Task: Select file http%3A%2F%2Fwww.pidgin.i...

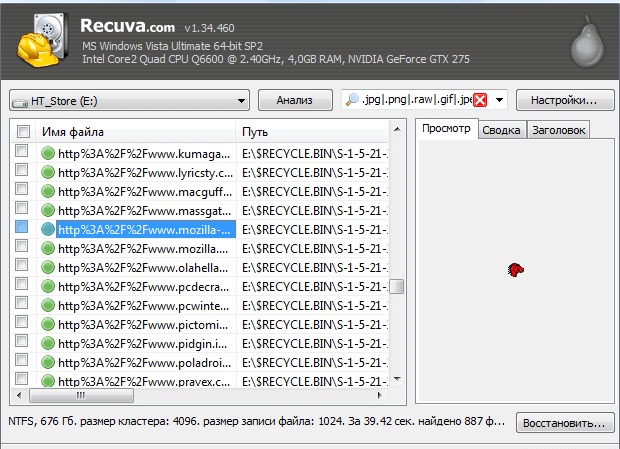Action: [142, 343]
